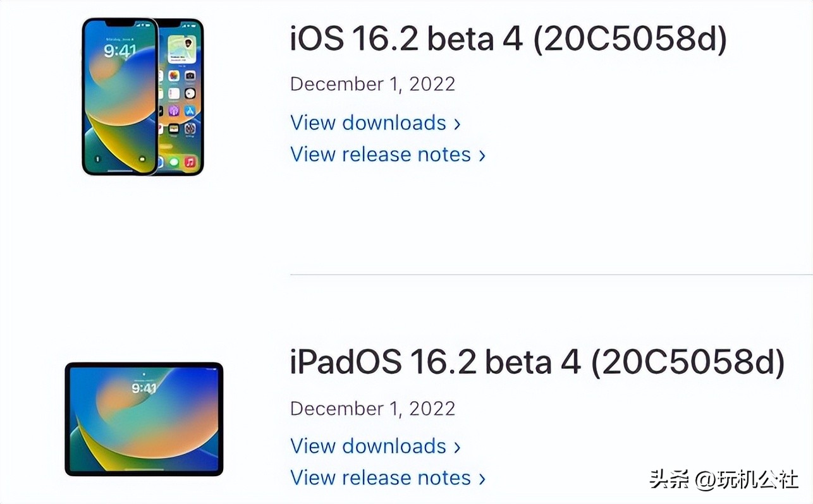Click the iPad preview image for iPadOS beta

144,417
